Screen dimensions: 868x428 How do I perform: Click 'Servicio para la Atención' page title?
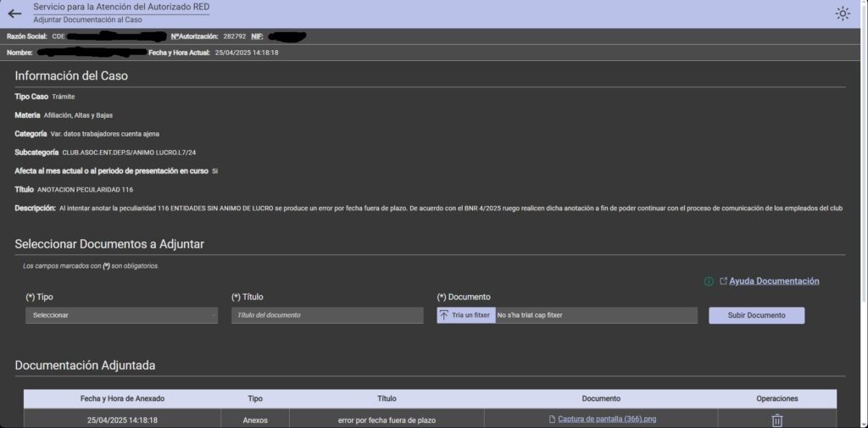click(121, 7)
